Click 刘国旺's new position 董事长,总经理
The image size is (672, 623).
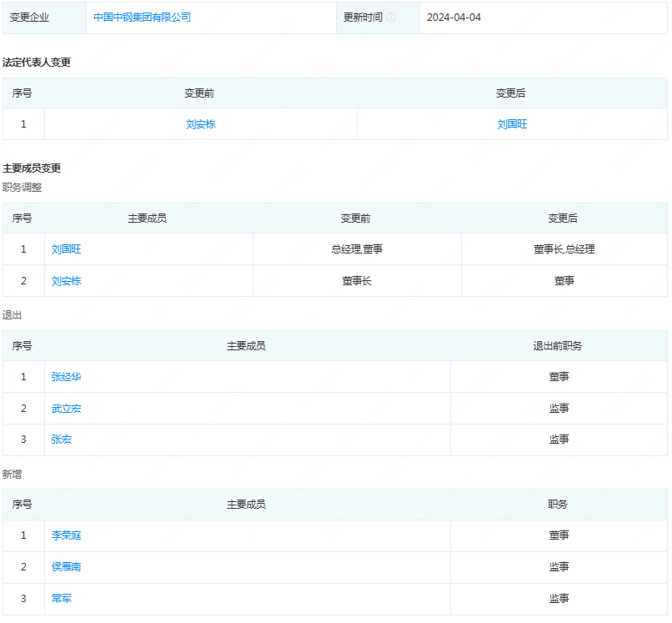[x=564, y=249]
